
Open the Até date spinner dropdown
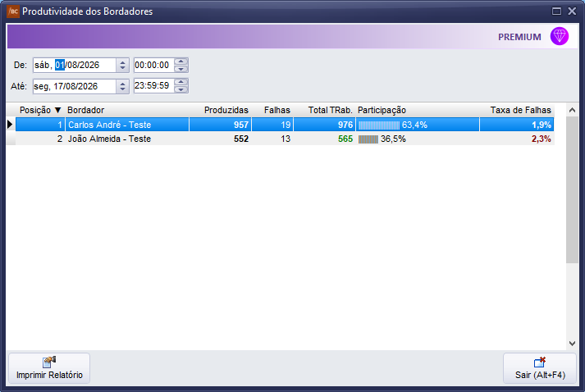pos(122,87)
